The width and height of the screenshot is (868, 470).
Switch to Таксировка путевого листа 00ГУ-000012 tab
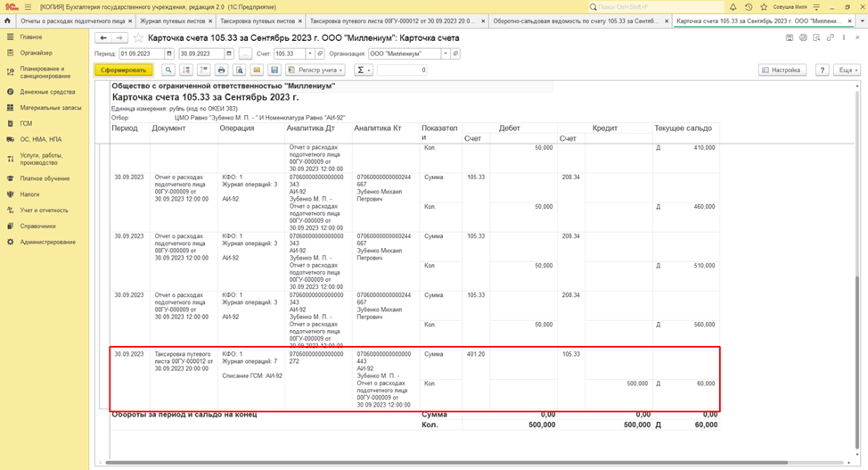[x=392, y=21]
